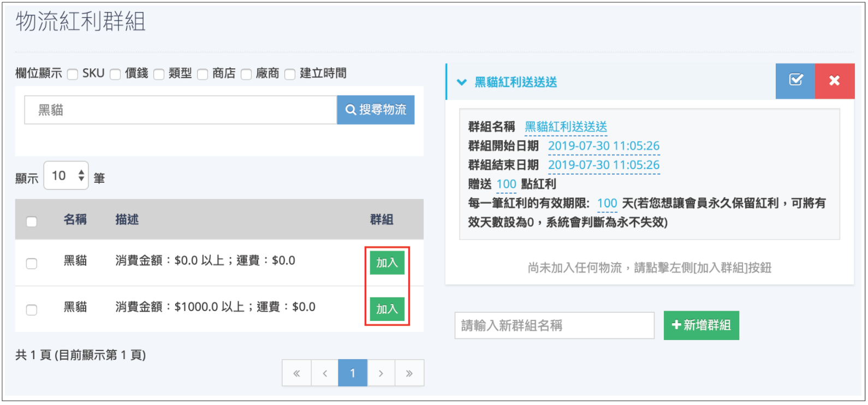Select page 1 in pagination
Viewport: 868px width, 405px height.
(x=353, y=373)
